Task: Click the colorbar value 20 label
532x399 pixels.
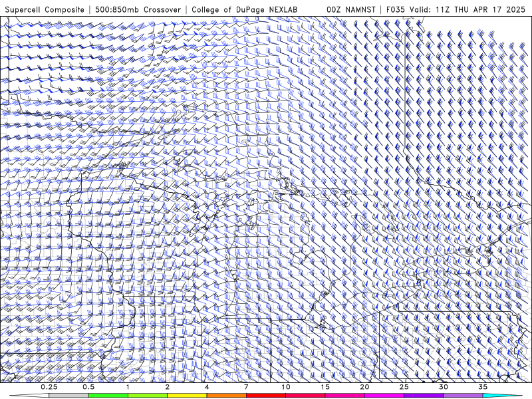Action: pyautogui.click(x=364, y=387)
